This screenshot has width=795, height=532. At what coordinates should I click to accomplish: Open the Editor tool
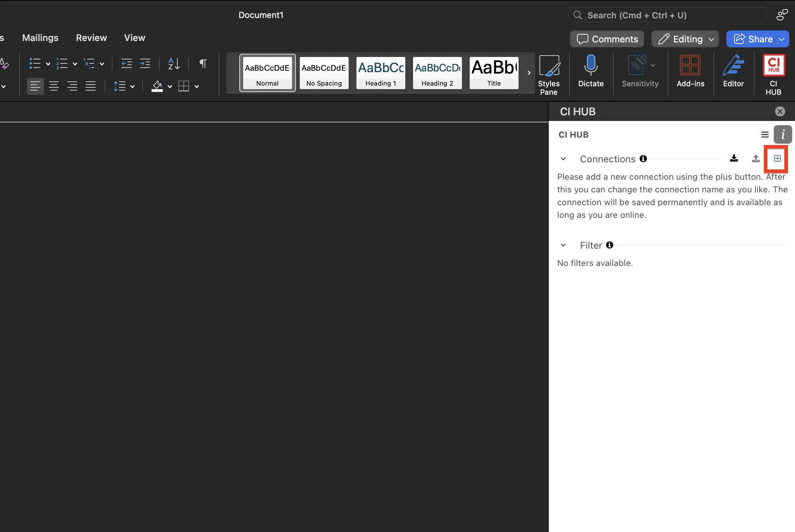point(733,71)
